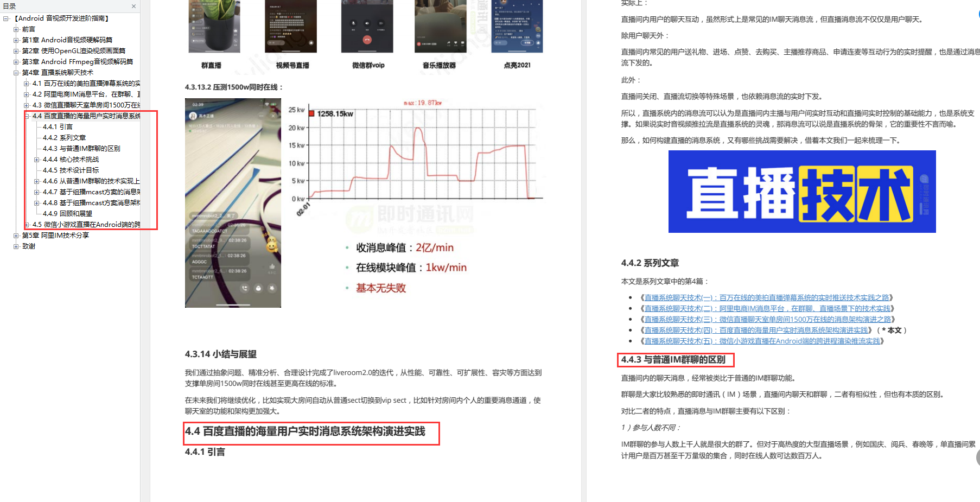Expand 第3章 Android FFmpeg音视频解码篇 node
This screenshot has width=980, height=502.
point(16,62)
